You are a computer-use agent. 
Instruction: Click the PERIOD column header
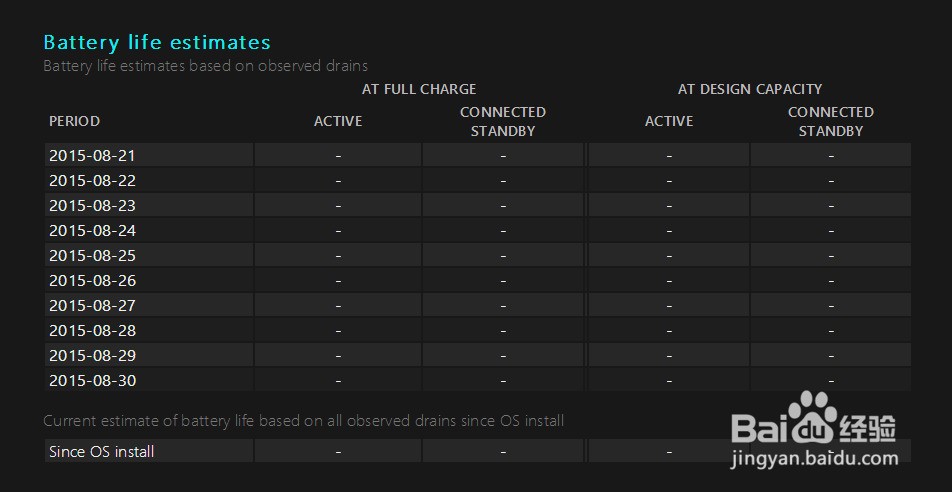coord(74,121)
